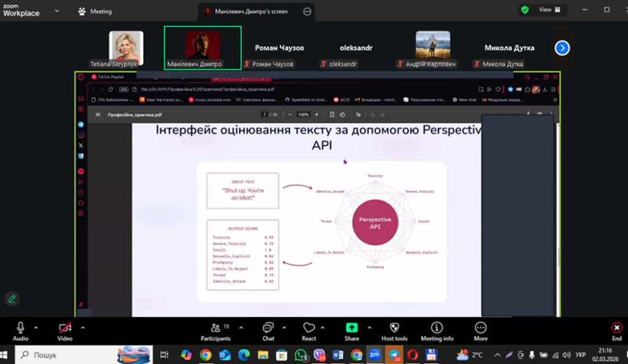Viewport: 628px width, 364px height.
Task: Open Host tools shield icon
Action: click(x=394, y=330)
